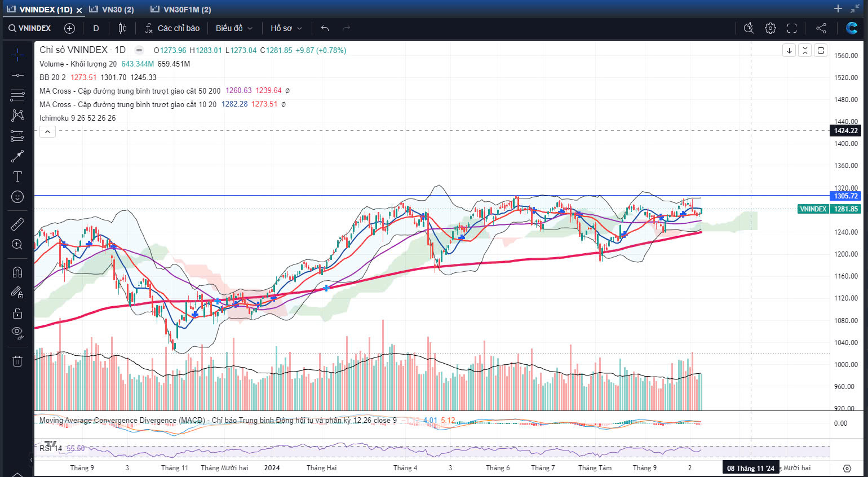Viewport: 868px width, 477px height.
Task: Select the RSI 14 indicator legend
Action: click(51, 448)
